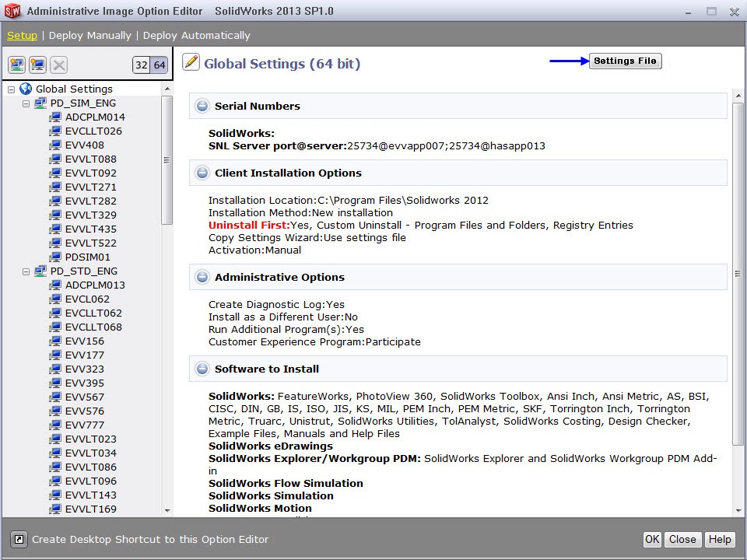
Task: Click the machine tree scroll down arrow
Action: click(167, 510)
